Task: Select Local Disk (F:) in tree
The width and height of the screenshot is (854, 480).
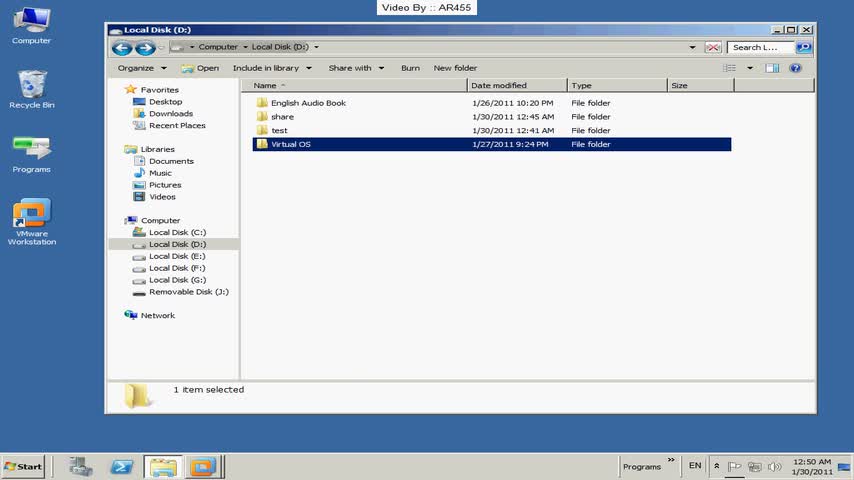Action: [177, 268]
